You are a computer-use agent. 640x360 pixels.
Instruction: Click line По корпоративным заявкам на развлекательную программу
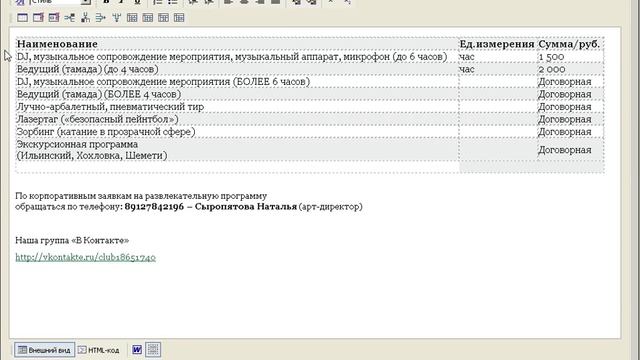tap(141, 196)
